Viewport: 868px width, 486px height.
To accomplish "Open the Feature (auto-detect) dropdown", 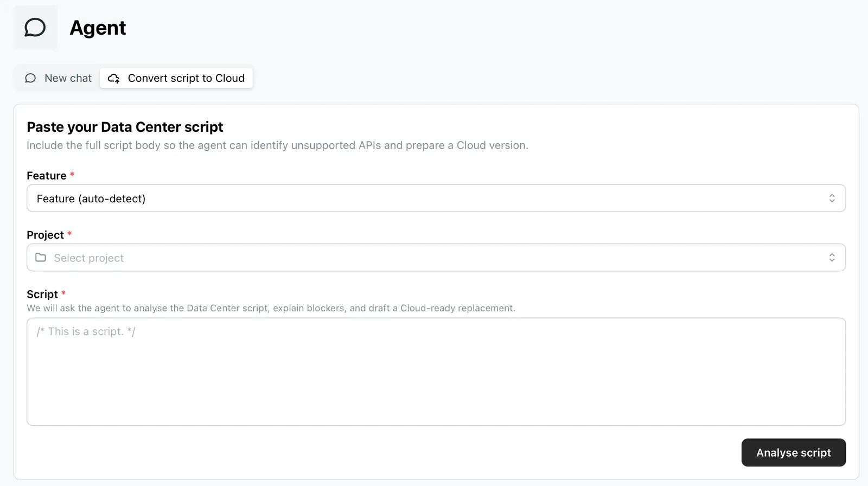I will (436, 199).
